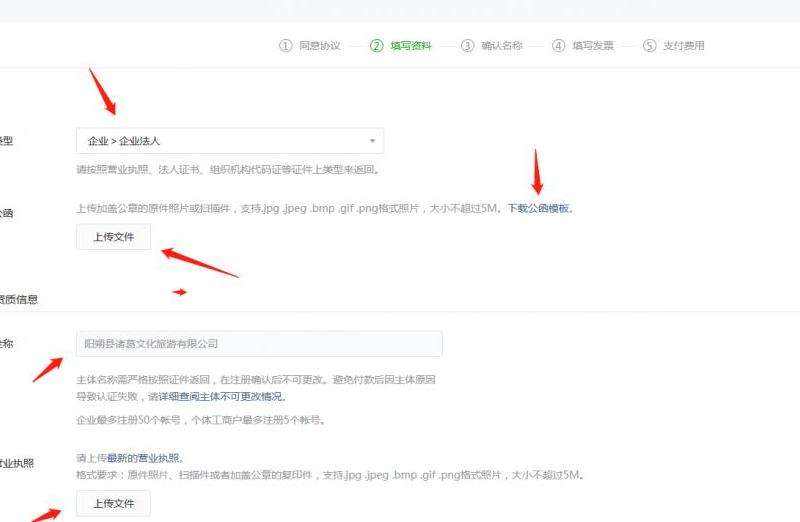Select step 5 支付费用

[x=673, y=45]
